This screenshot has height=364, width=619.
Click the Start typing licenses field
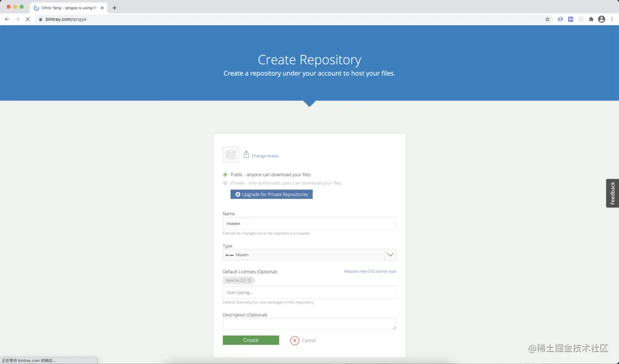point(309,292)
